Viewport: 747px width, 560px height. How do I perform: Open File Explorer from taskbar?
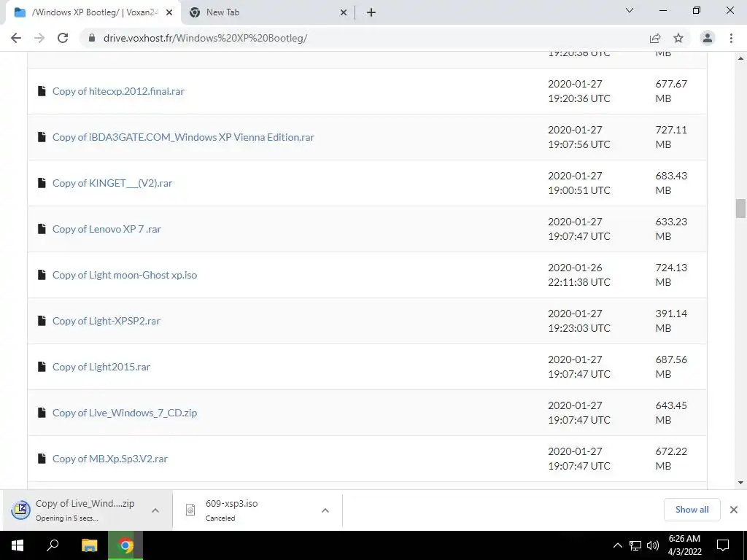[x=89, y=545]
